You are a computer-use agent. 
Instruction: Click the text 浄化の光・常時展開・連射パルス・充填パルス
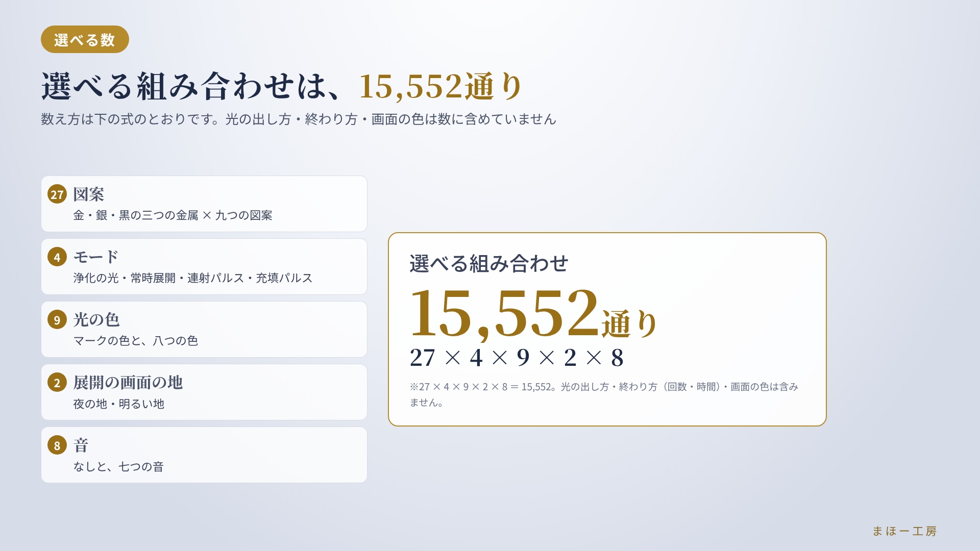pyautogui.click(x=192, y=278)
